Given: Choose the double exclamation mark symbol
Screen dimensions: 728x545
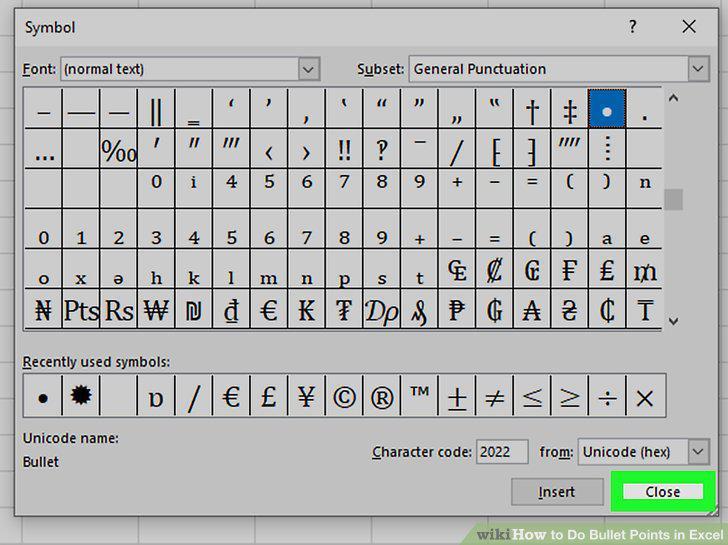Looking at the screenshot, I should [344, 149].
